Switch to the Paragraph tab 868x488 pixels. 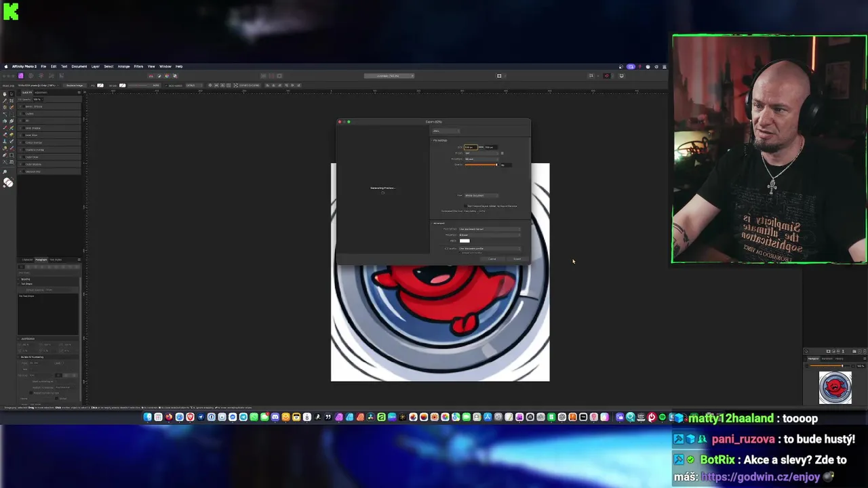pos(41,260)
